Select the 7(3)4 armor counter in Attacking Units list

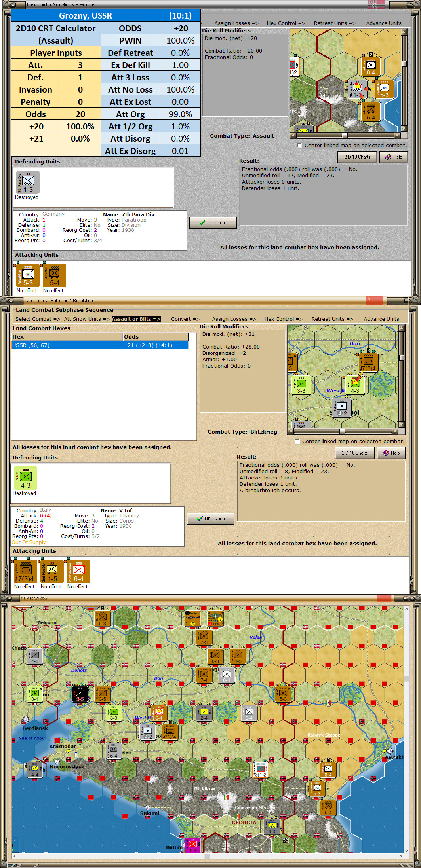pos(25,571)
